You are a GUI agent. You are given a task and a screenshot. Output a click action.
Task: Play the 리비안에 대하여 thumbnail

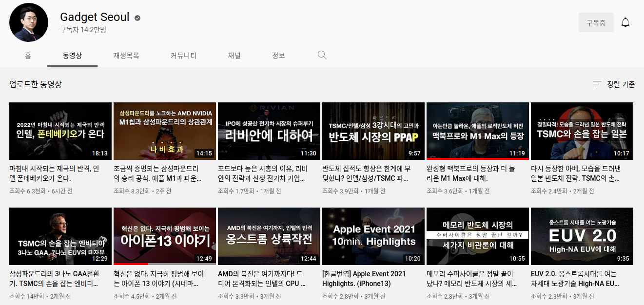coord(269,131)
